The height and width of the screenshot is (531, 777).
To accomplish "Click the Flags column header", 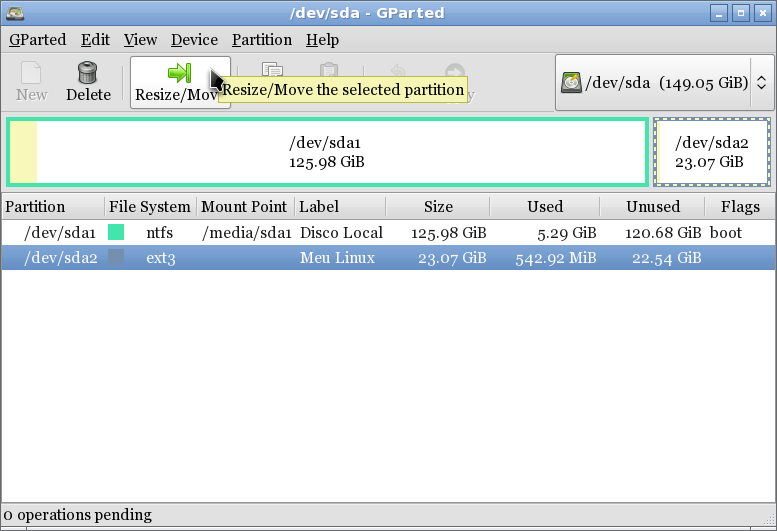I will [740, 207].
